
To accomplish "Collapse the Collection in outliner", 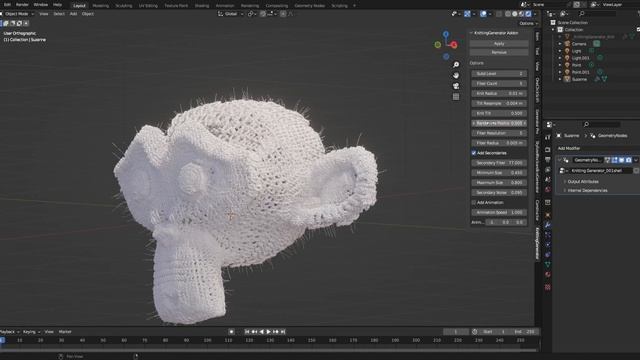I will tap(553, 30).
